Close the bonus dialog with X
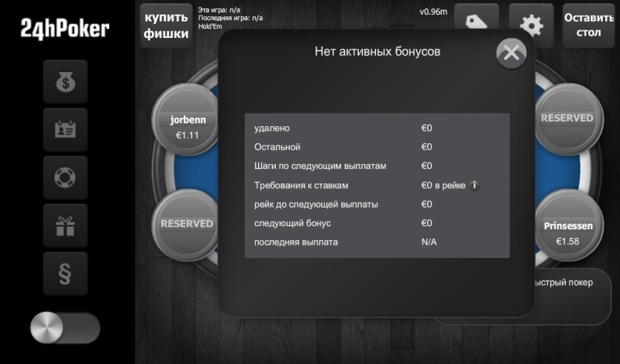 511,53
